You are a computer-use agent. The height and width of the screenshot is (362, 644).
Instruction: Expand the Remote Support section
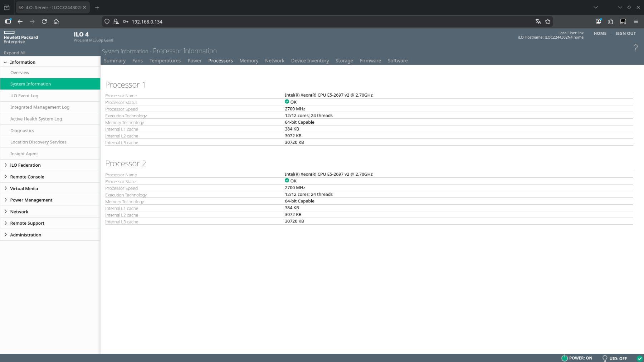point(5,223)
